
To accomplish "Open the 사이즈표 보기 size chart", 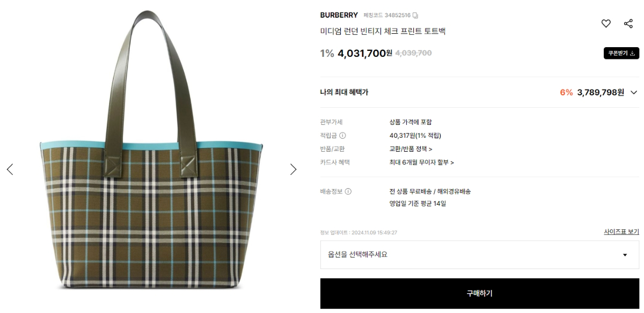I will tap(621, 232).
